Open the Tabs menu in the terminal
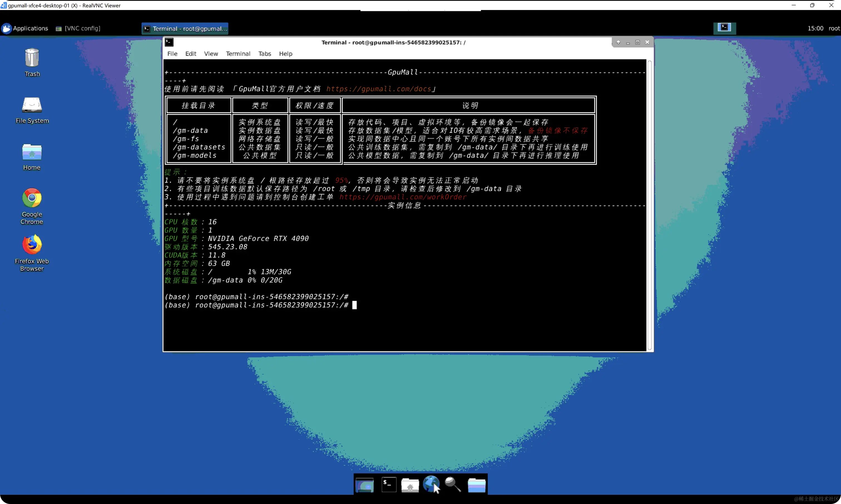Viewport: 841px width, 504px height. [x=264, y=54]
